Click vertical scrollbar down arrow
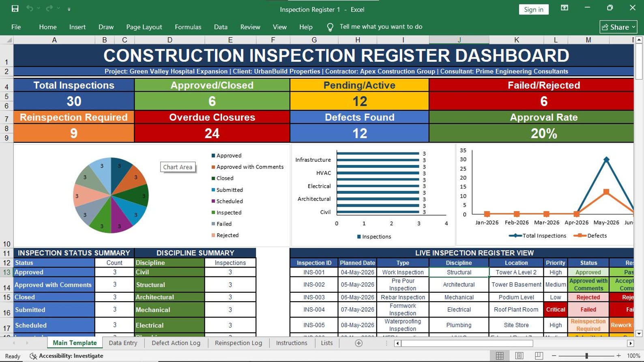The width and height of the screenshot is (644, 362). coord(639,334)
